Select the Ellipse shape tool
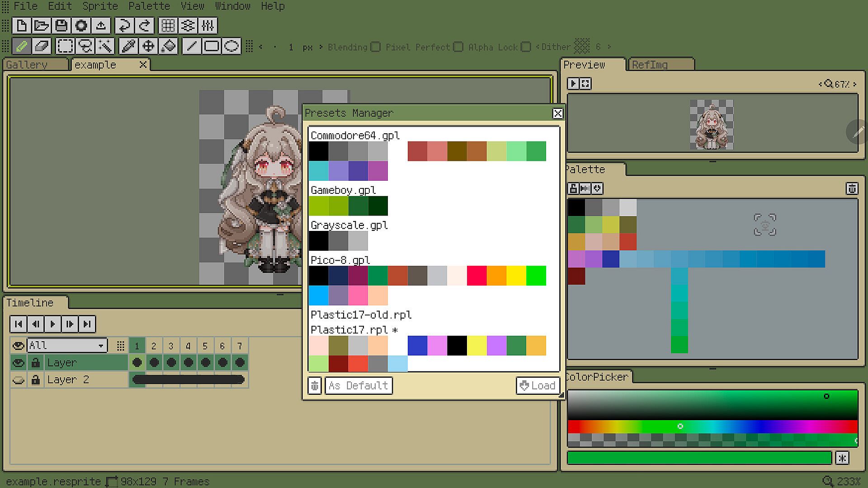Screen dimensions: 868x488 [x=231, y=46]
